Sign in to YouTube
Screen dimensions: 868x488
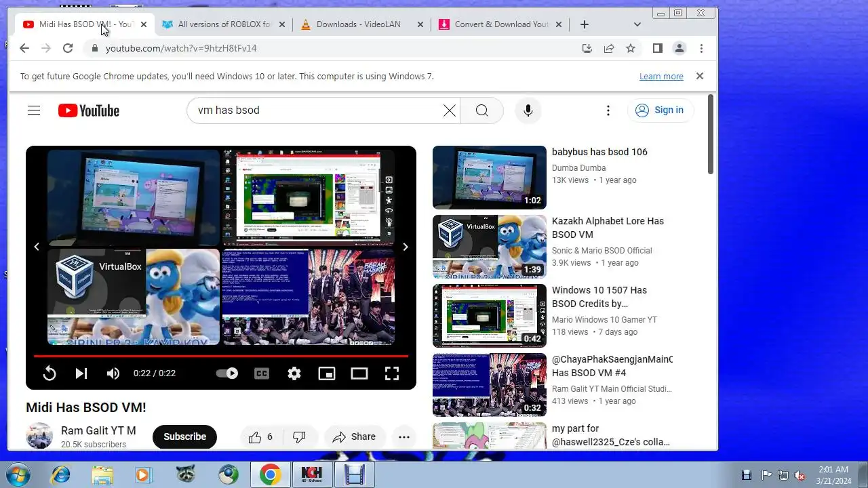660,110
